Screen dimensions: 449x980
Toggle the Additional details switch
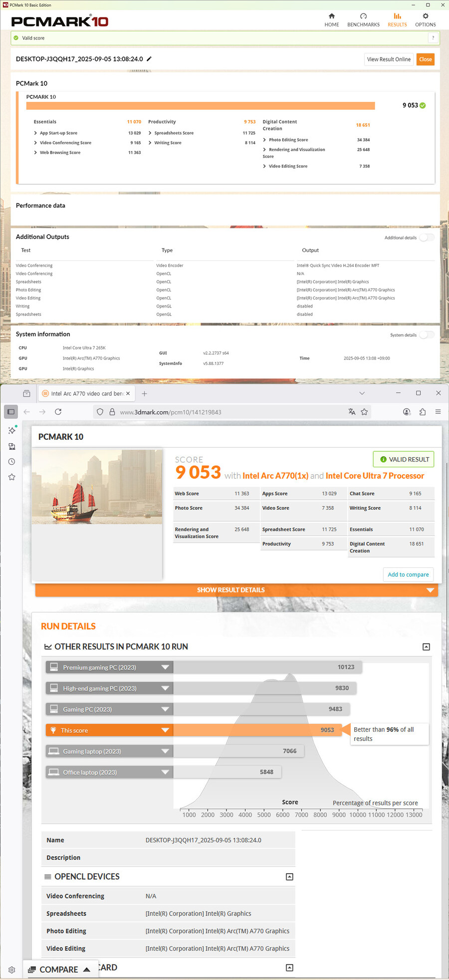tap(427, 238)
